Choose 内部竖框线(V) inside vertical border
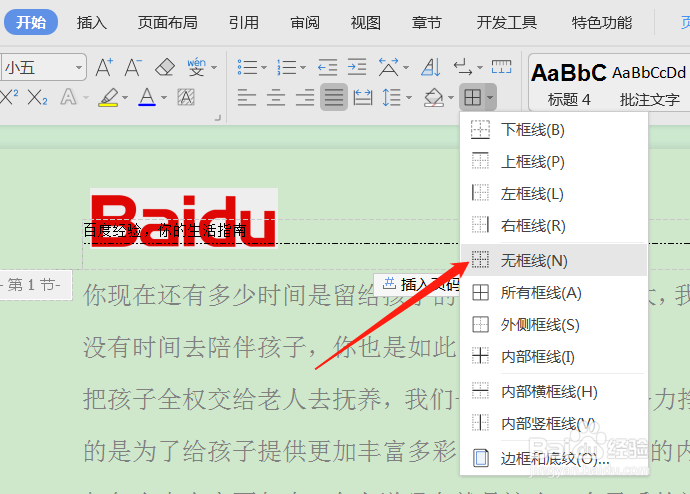The height and width of the screenshot is (494, 690). 554,423
